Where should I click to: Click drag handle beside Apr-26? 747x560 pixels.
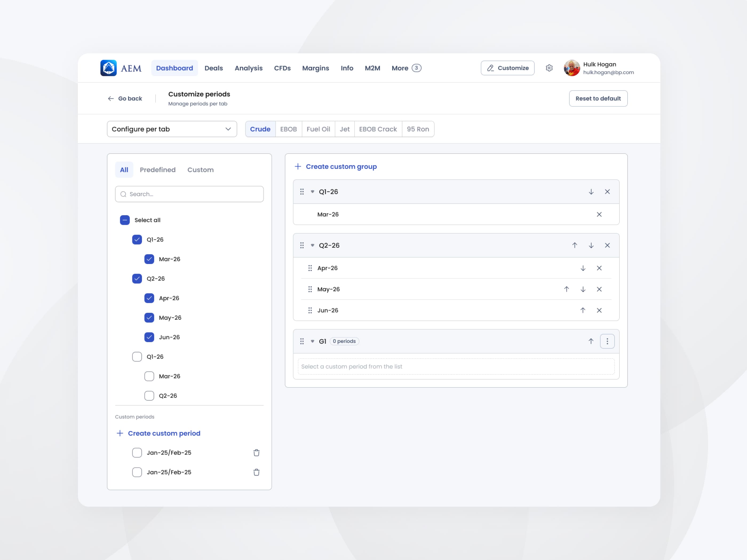[310, 268]
